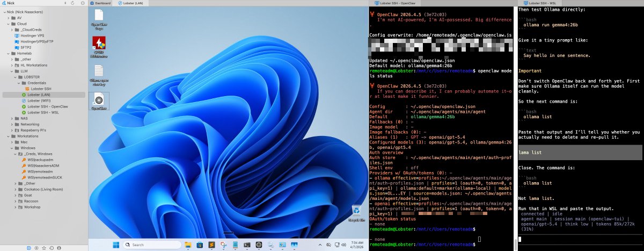Expand the HL Workstations folder
The image size is (644, 251).
click(12, 65)
